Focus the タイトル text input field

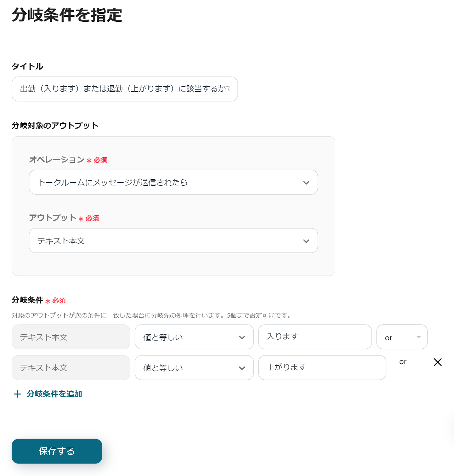[x=124, y=89]
